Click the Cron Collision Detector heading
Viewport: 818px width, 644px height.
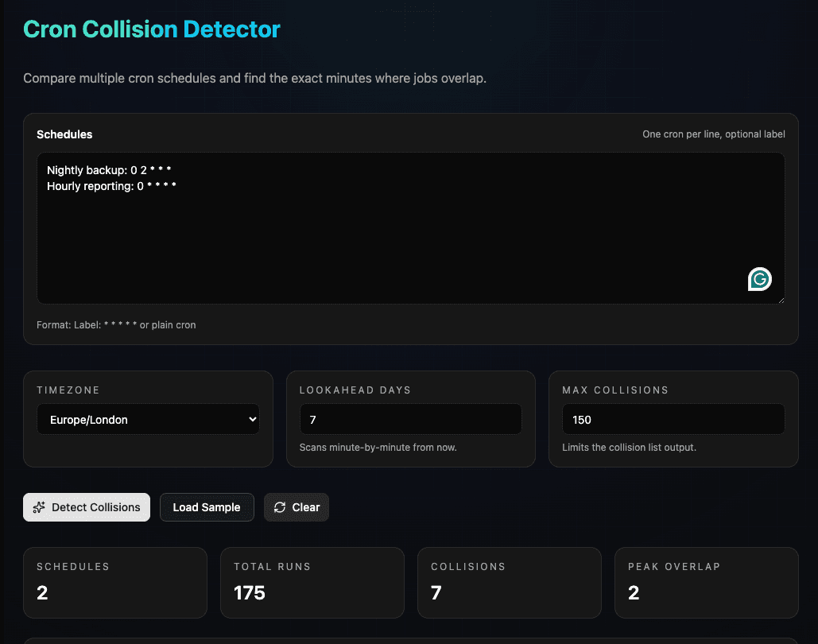(151, 29)
